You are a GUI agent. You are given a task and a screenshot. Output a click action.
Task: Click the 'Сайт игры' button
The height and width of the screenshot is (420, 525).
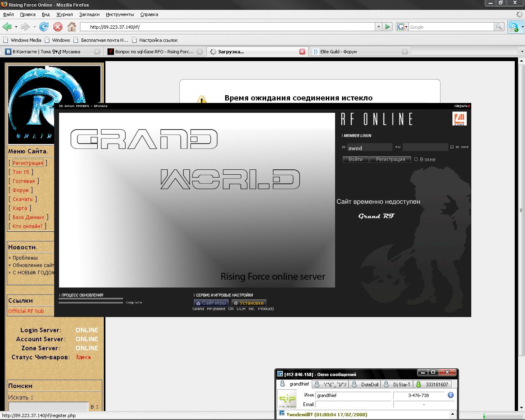pos(211,303)
